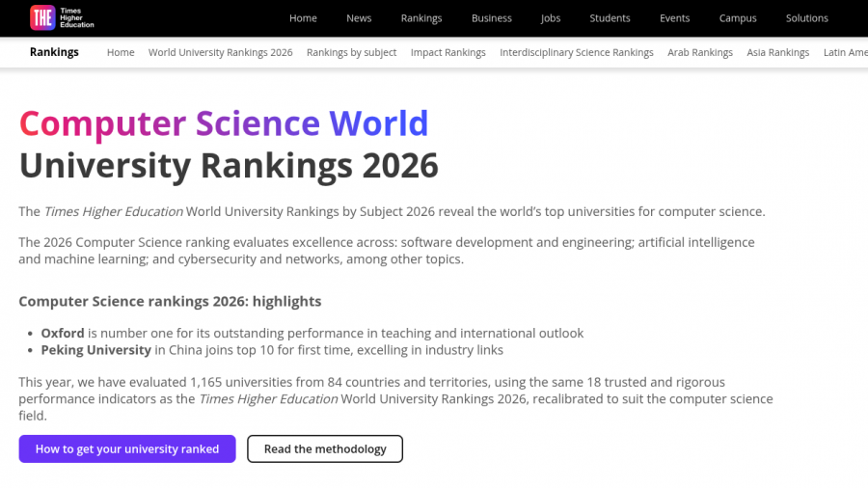868x488 pixels.
Task: Click the bold Rankings section label
Action: pyautogui.click(x=54, y=52)
